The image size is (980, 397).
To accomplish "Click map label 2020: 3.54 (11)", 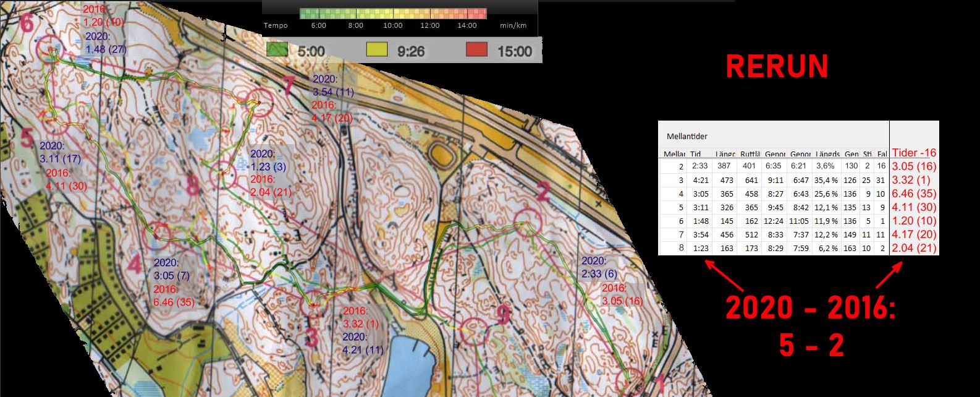I will pyautogui.click(x=333, y=85).
